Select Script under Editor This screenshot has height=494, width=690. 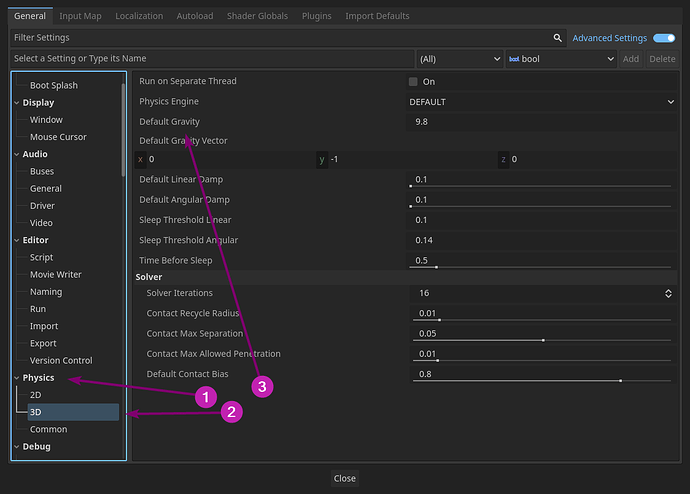(41, 257)
